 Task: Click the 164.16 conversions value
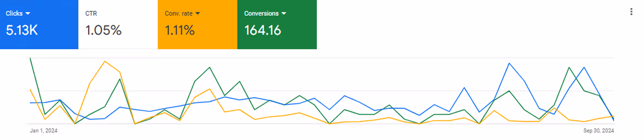point(262,30)
